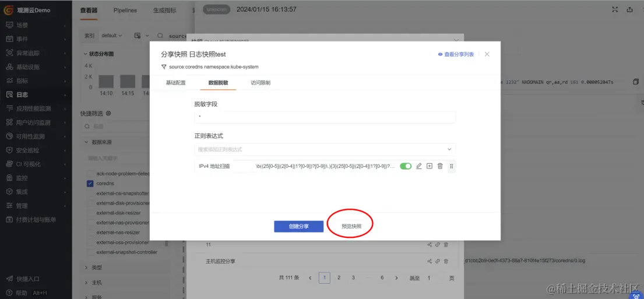Check the external-nas-resizer checkbox
Viewport: 644px width, 299px height.
90,233
